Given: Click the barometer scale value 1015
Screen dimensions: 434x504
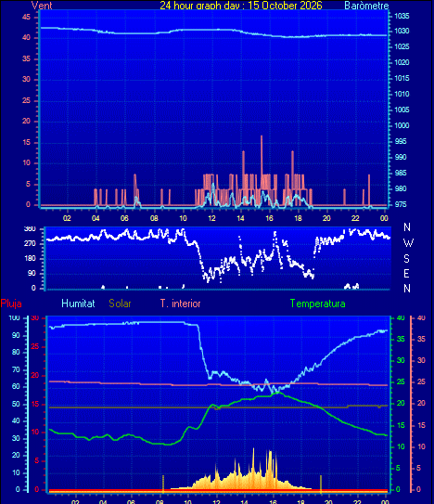Looking at the screenshot, I should click(402, 78).
